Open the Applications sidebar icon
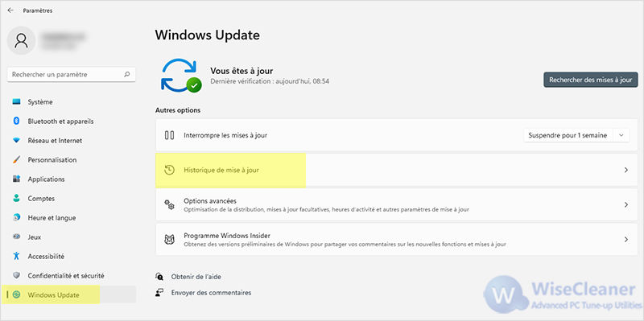This screenshot has width=644, height=321. [16, 179]
